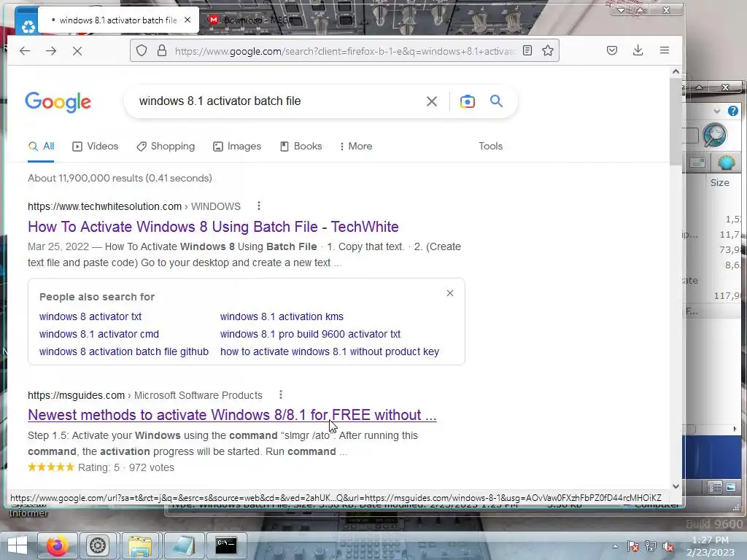
Task: Open the command prompt taskbar icon
Action: coord(226,545)
